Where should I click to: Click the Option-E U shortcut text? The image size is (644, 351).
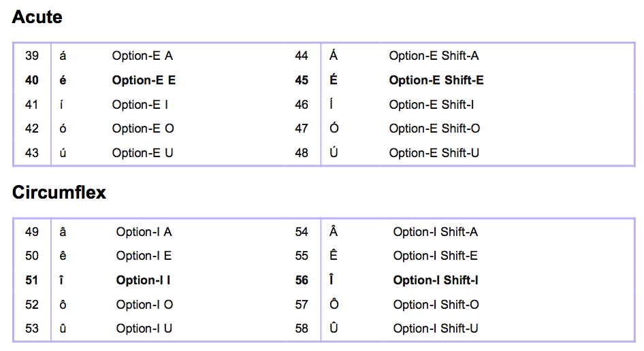(x=142, y=153)
